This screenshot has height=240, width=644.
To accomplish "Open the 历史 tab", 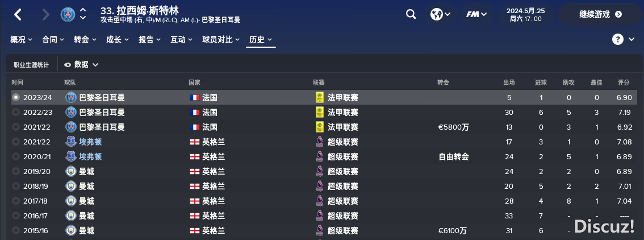I will 261,39.
